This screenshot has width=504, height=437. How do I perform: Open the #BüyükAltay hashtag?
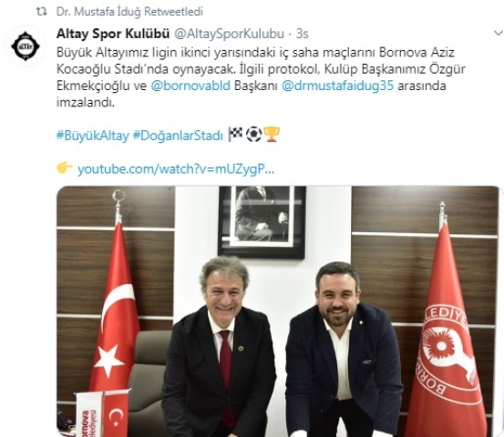tap(93, 136)
